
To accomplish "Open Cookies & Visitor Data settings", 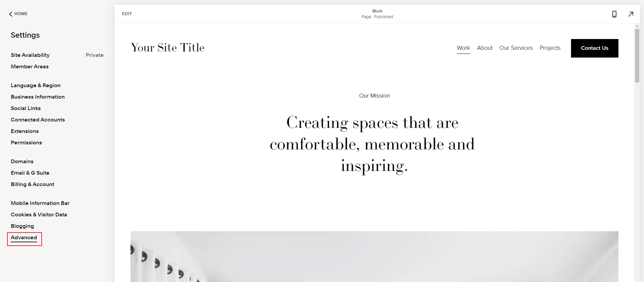I will [x=39, y=215].
